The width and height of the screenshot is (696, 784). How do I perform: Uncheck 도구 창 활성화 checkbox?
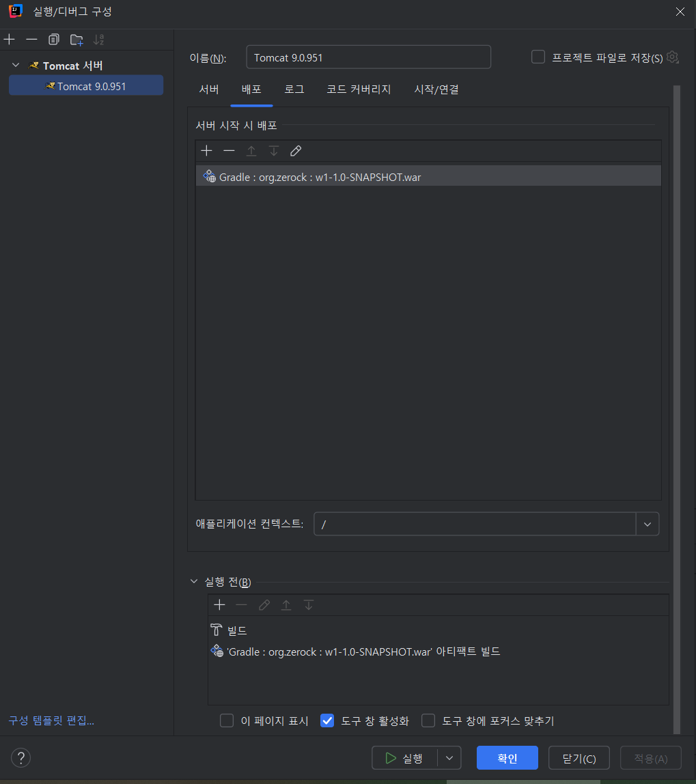pyautogui.click(x=327, y=720)
